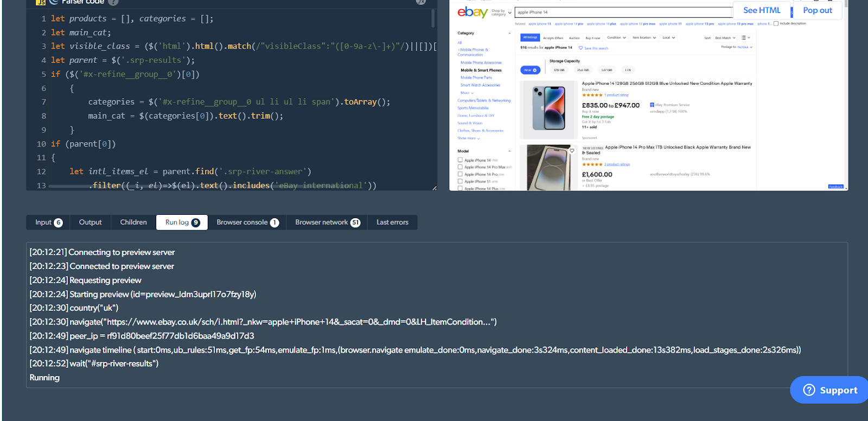Viewport: 868px width, 421px height.
Task: Check the Apple iPhone 14 Pro Max model filter
Action: pos(460,167)
